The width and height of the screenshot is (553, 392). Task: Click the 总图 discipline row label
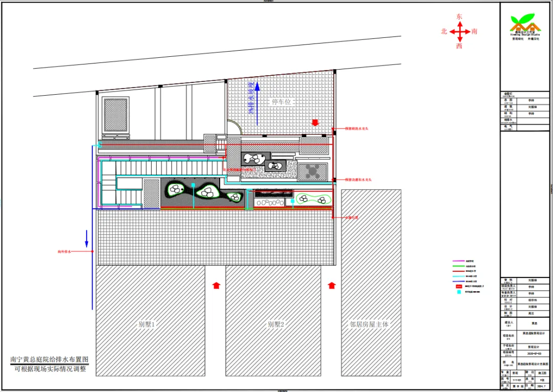508,100
